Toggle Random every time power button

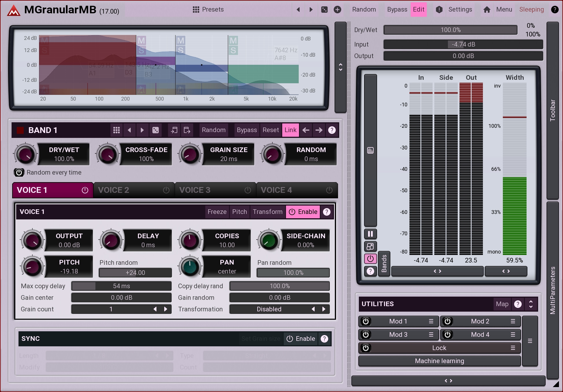point(19,173)
